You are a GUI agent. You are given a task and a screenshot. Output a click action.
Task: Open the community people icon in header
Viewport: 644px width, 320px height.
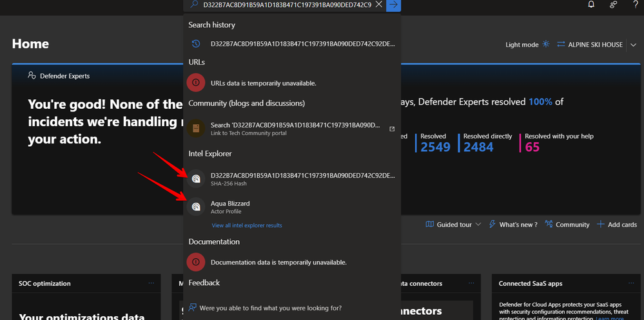[x=614, y=5]
